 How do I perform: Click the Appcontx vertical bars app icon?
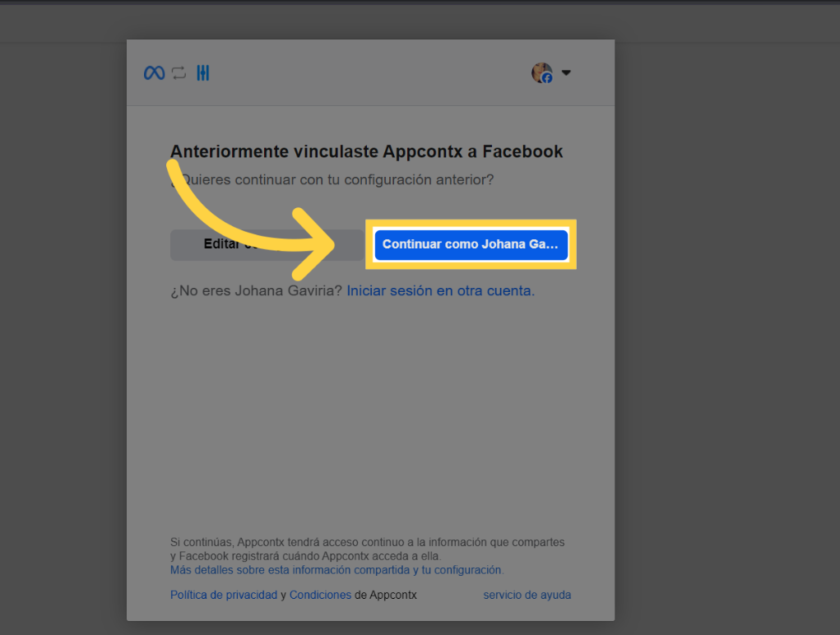203,73
